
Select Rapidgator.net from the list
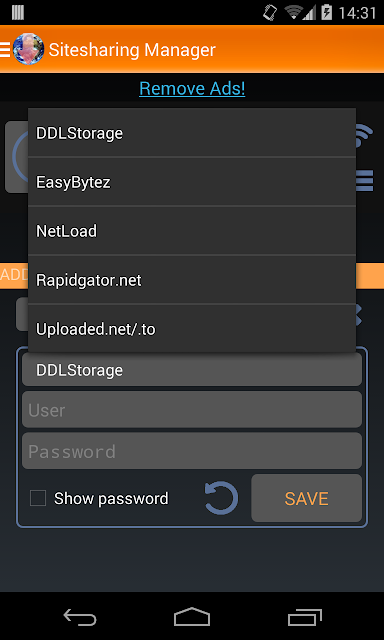(192, 280)
